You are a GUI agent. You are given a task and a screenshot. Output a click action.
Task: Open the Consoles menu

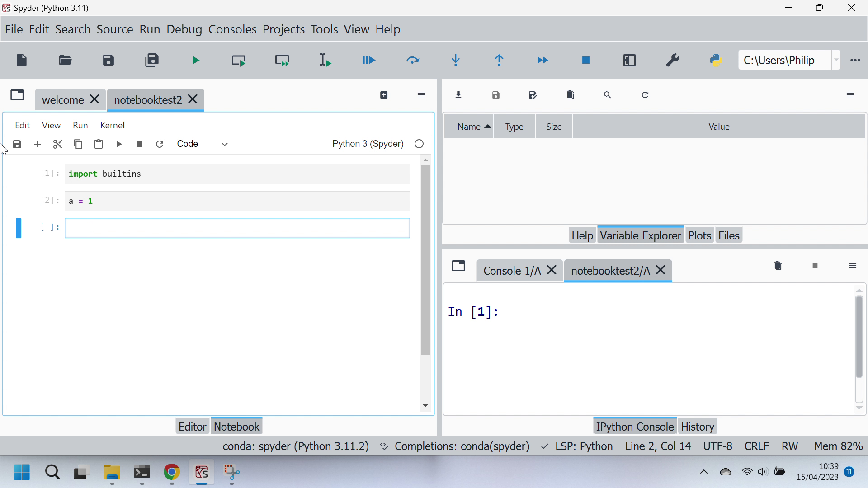click(232, 29)
